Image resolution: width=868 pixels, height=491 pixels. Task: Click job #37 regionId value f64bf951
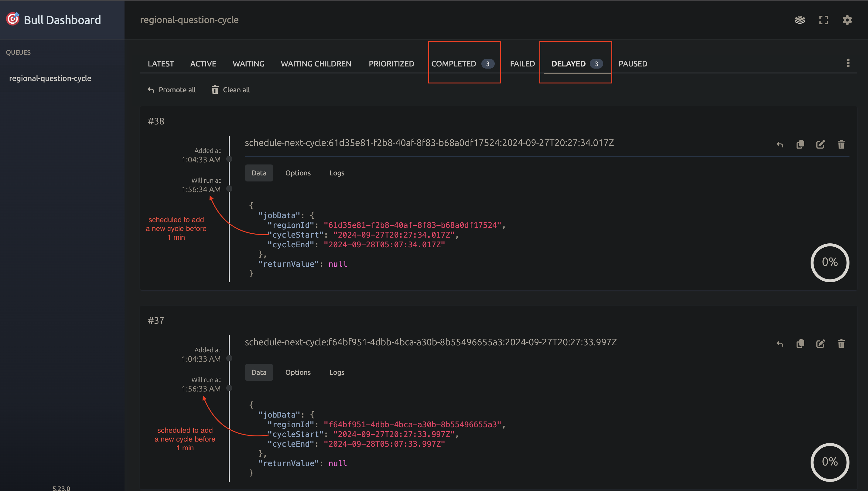pos(412,425)
